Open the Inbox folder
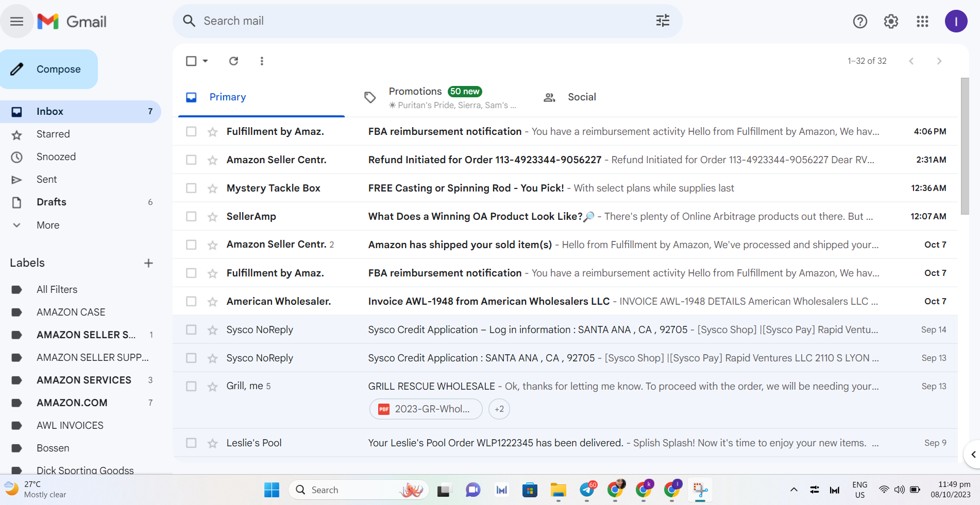 (80, 112)
